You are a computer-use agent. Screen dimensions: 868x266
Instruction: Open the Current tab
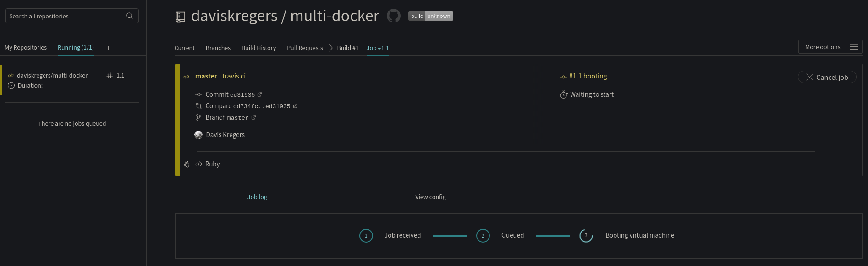click(185, 48)
